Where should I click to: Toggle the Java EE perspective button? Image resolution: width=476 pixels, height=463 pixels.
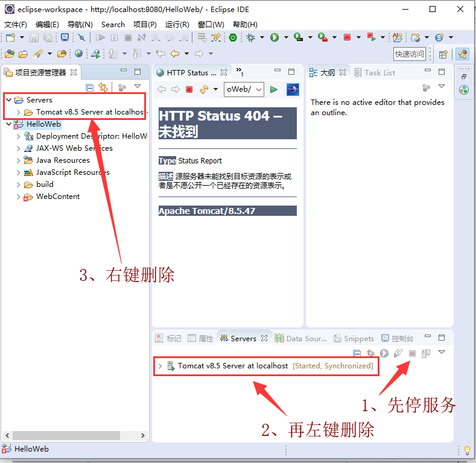(x=462, y=54)
